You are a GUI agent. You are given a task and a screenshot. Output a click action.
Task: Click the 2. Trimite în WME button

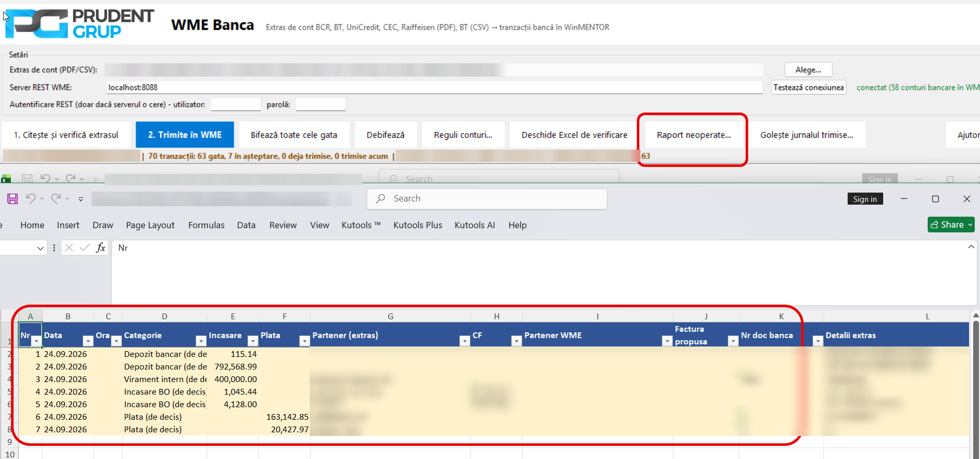(185, 135)
